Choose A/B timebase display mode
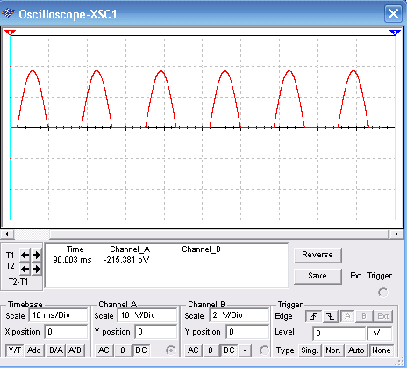This screenshot has width=410, height=371. pyautogui.click(x=75, y=350)
